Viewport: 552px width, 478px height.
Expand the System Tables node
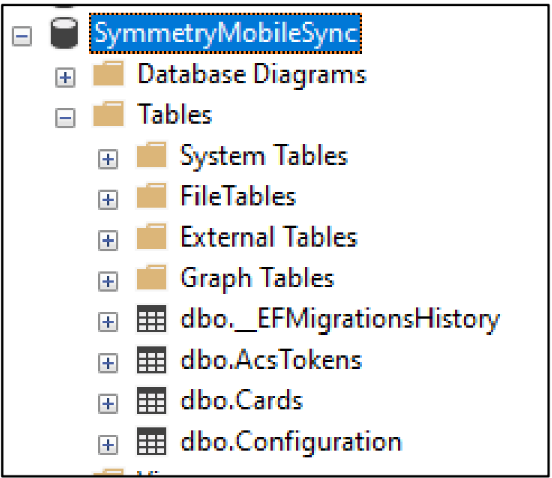108,159
